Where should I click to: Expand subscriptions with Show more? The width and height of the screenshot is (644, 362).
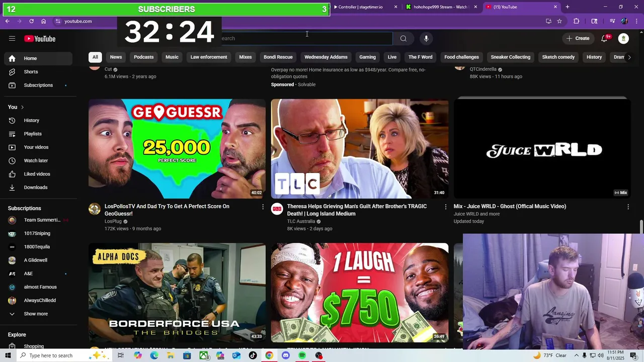(38, 314)
